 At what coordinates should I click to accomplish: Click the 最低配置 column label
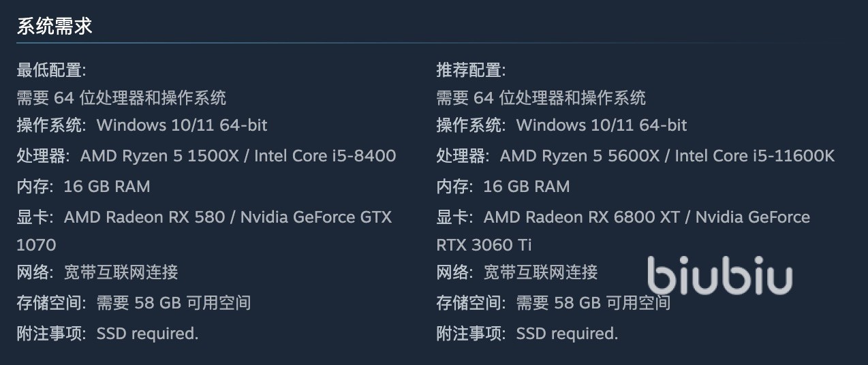point(51,69)
